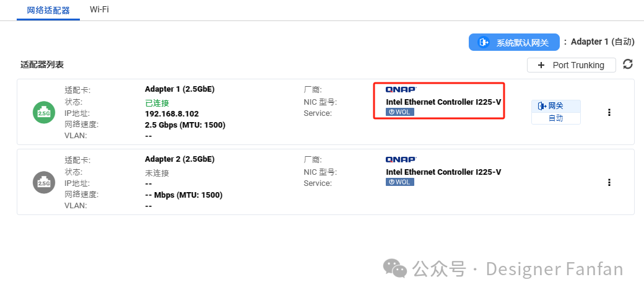Switch to the 网络适配器 tab
The width and height of the screenshot is (644, 295).
click(x=48, y=10)
